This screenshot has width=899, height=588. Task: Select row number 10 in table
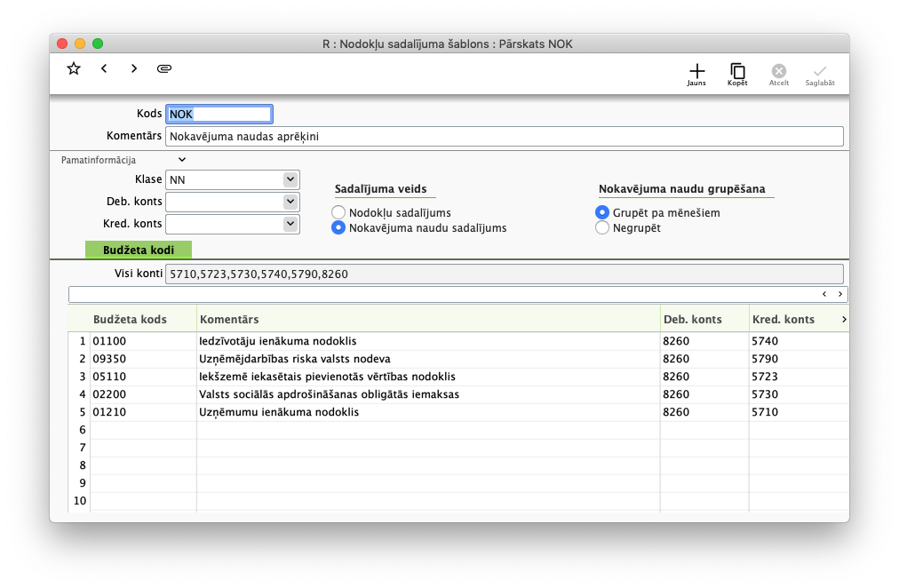point(80,501)
